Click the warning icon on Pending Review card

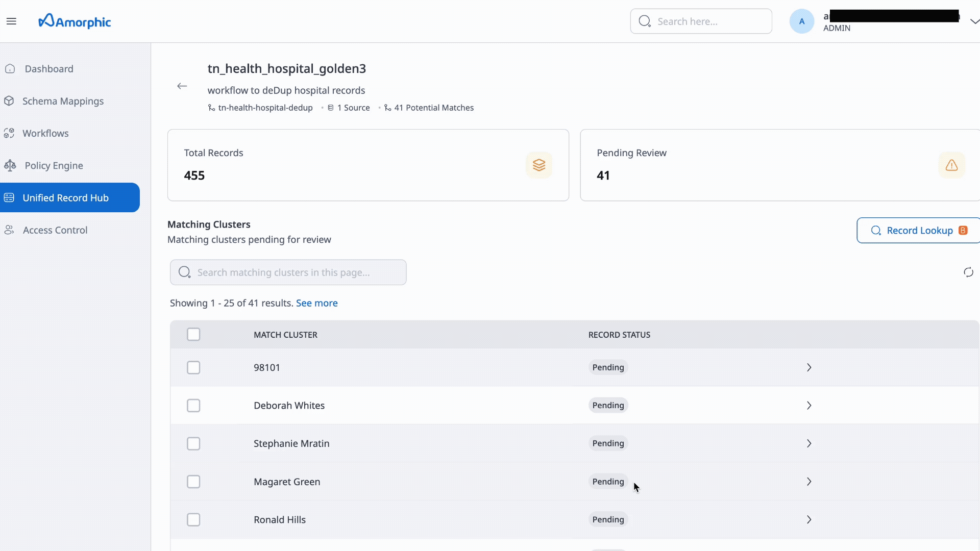point(951,165)
